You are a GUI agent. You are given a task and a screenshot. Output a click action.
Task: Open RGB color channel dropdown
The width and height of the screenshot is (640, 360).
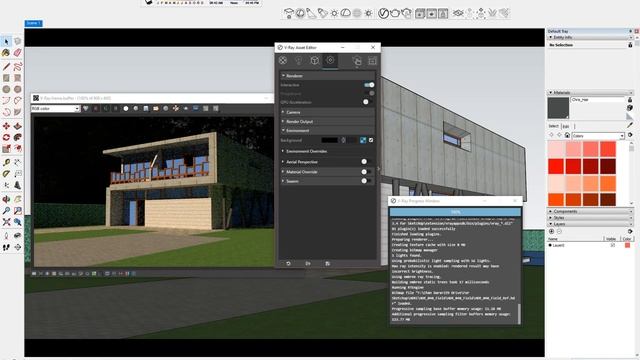tap(55, 109)
